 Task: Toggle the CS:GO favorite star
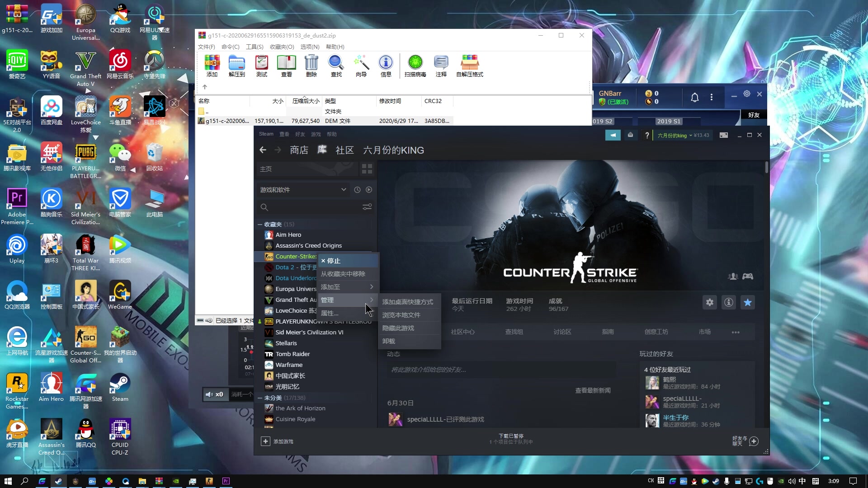pyautogui.click(x=748, y=302)
